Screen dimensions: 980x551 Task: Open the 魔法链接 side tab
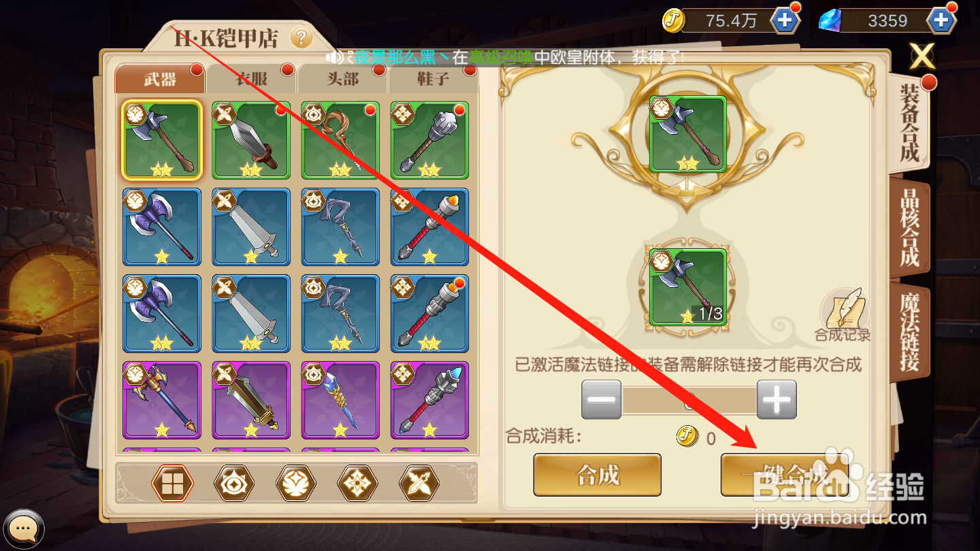pos(910,332)
